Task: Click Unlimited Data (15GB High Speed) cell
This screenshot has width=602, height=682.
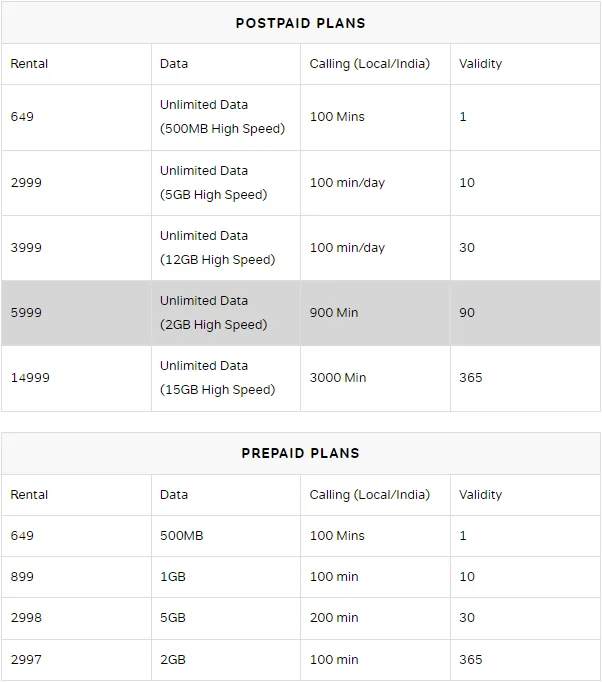Action: pos(226,378)
